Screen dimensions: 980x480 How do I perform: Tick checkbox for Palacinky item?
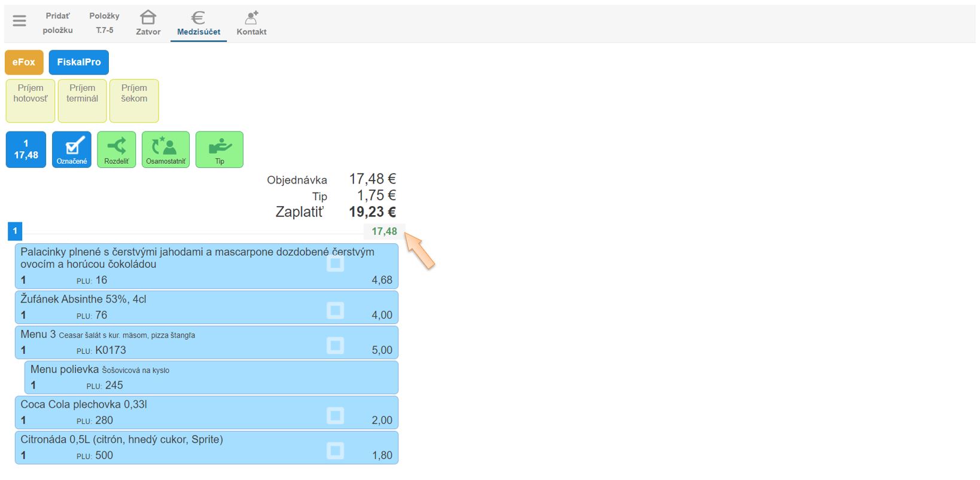pos(335,264)
